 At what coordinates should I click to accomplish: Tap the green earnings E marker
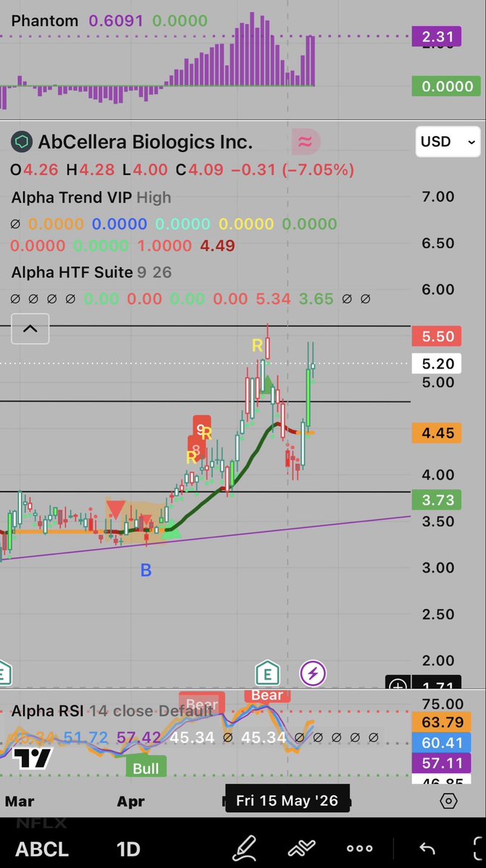pos(267,673)
